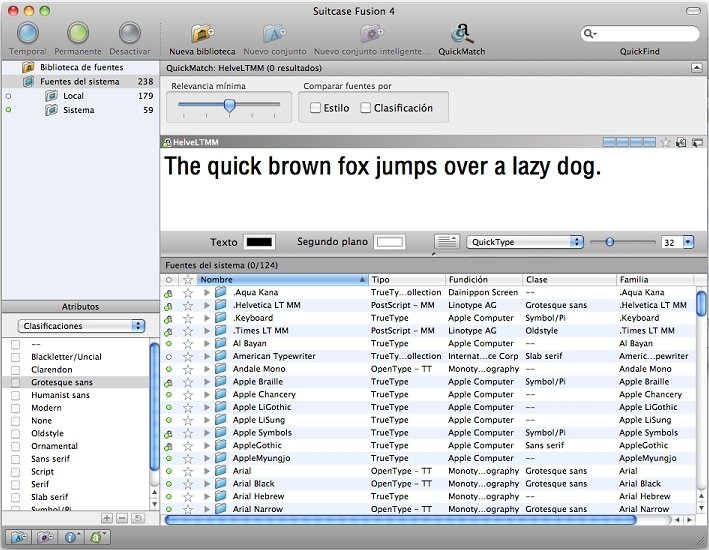709x550 pixels.
Task: Click the remove attribute minus button
Action: [122, 518]
